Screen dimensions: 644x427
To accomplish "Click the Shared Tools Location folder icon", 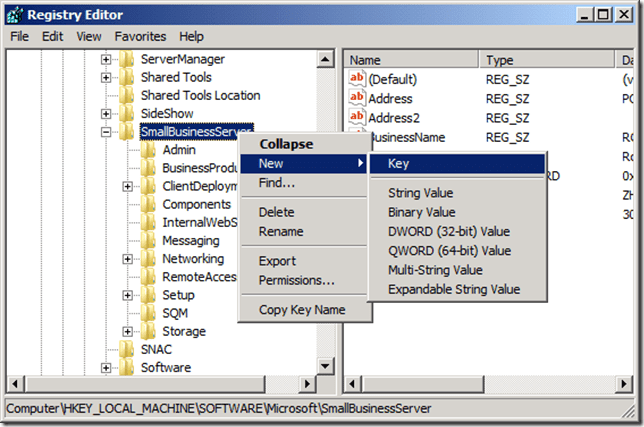I will (x=126, y=96).
